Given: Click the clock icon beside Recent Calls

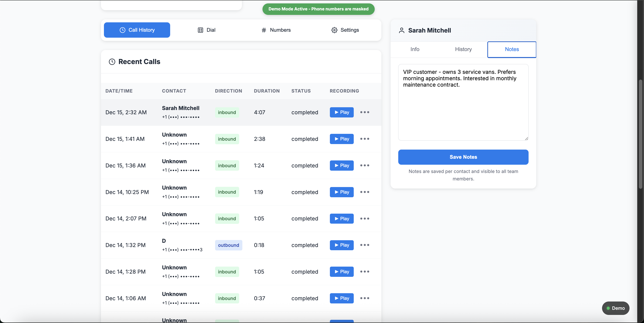Looking at the screenshot, I should pos(112,62).
